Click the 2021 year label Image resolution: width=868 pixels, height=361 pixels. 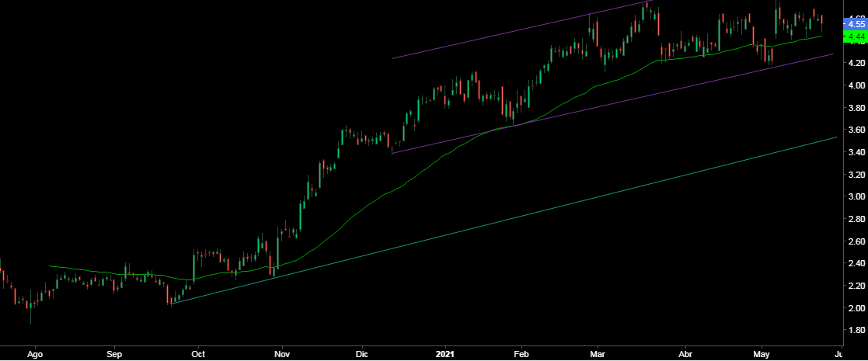[445, 352]
